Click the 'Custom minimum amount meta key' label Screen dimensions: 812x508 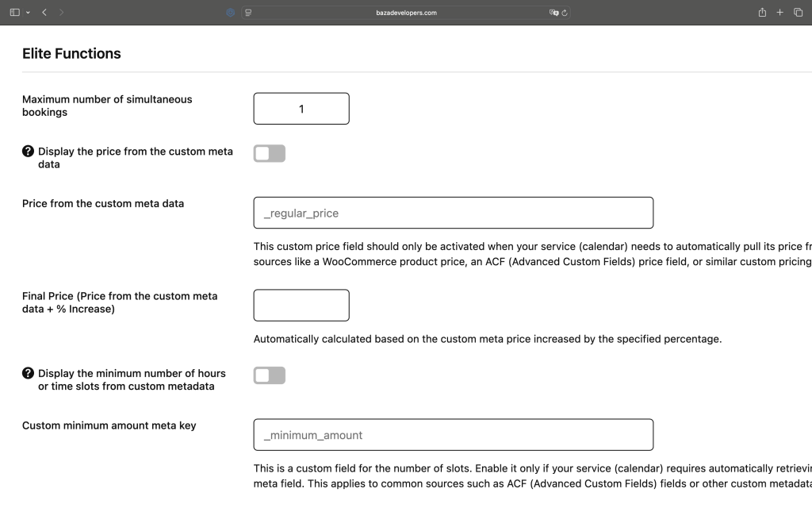pyautogui.click(x=109, y=425)
